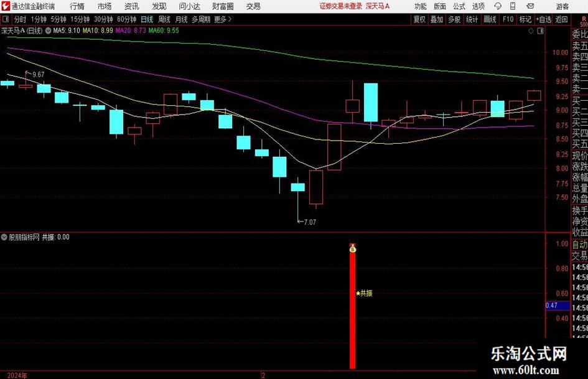Click the 游客 user label
The width and height of the screenshot is (588, 379).
[562, 6]
